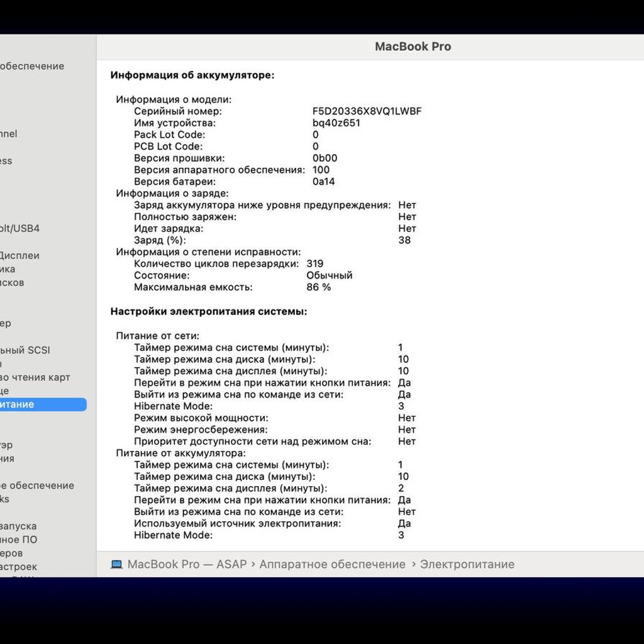Viewport: 644px width, 644px height.
Task: Go to Аппаратное обеспечение in path bar
Action: coord(332,564)
